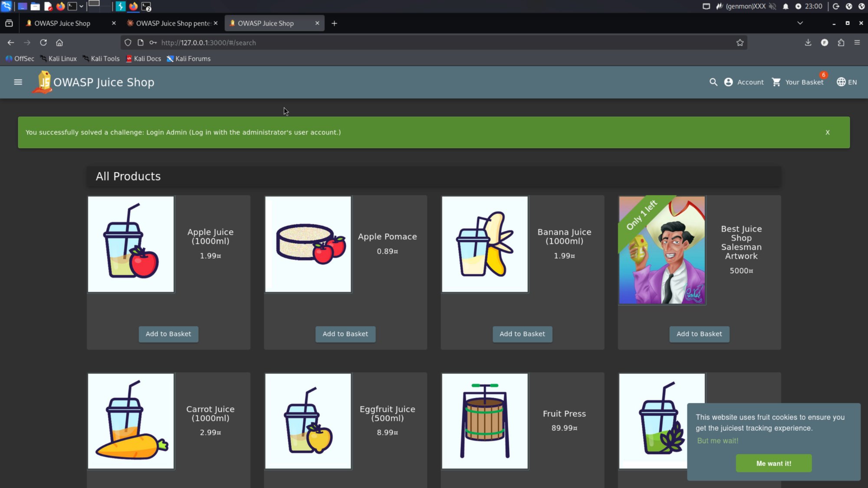Open the tracking protection shield
This screenshot has width=868, height=488.
pyautogui.click(x=128, y=43)
